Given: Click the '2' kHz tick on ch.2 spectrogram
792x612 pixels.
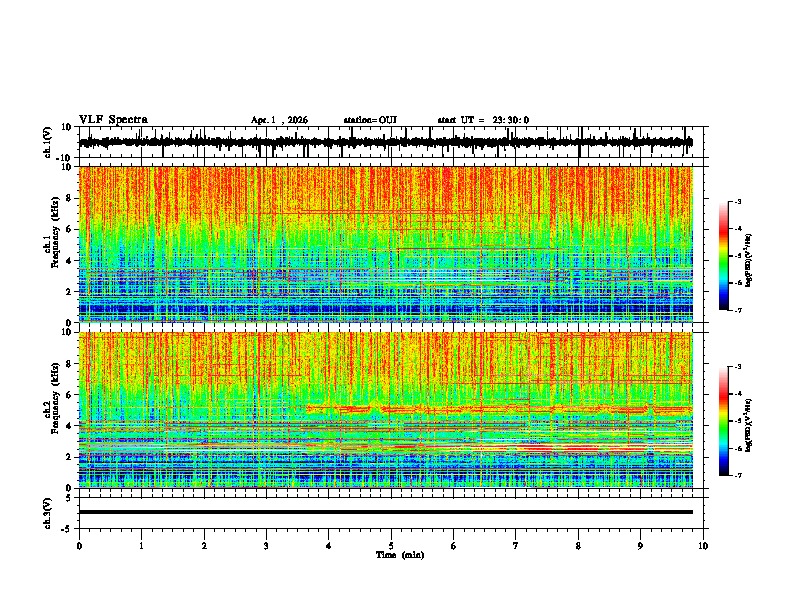Looking at the screenshot, I should (70, 457).
